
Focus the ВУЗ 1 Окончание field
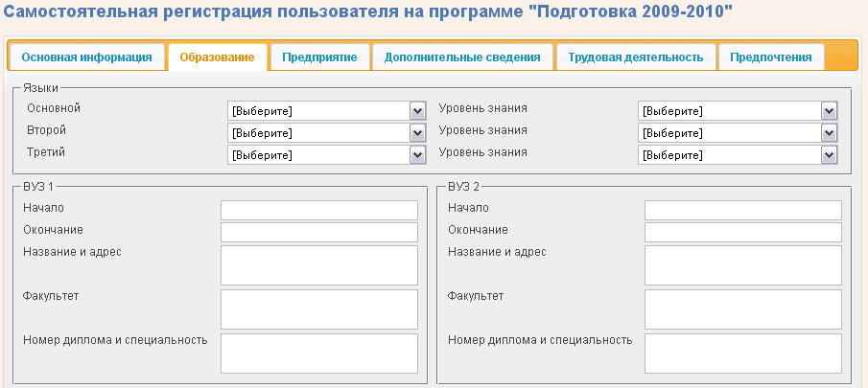coord(319,233)
